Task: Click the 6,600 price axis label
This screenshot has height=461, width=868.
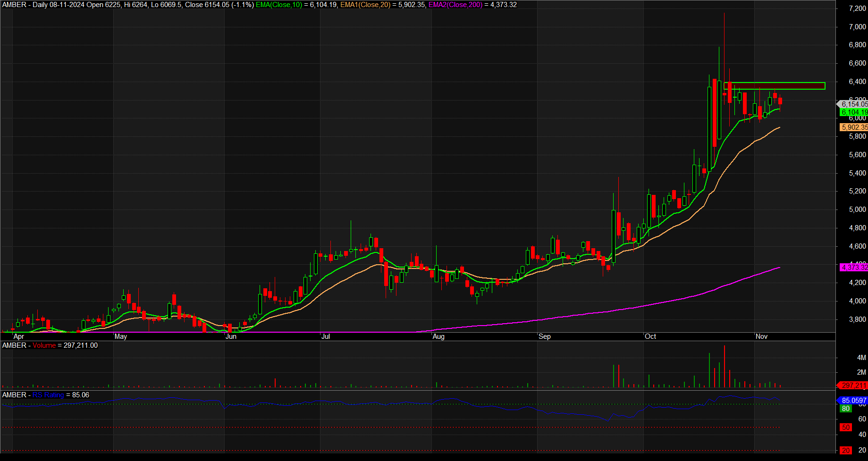Action: 857,63
